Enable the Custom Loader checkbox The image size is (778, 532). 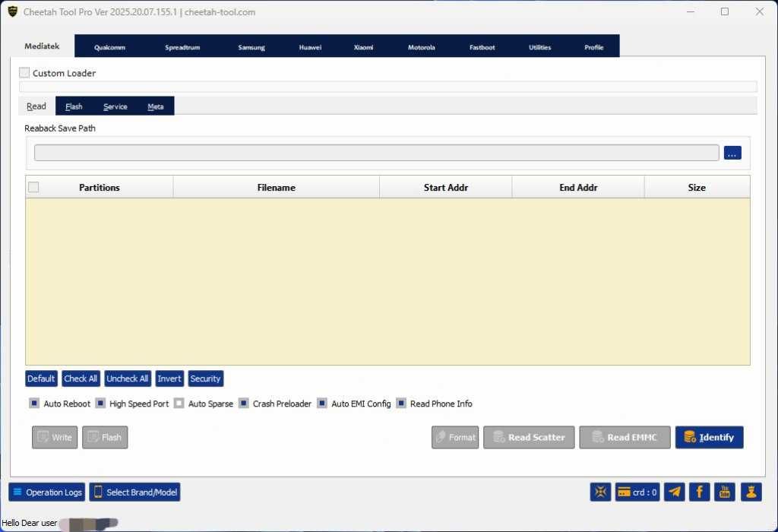coord(24,73)
